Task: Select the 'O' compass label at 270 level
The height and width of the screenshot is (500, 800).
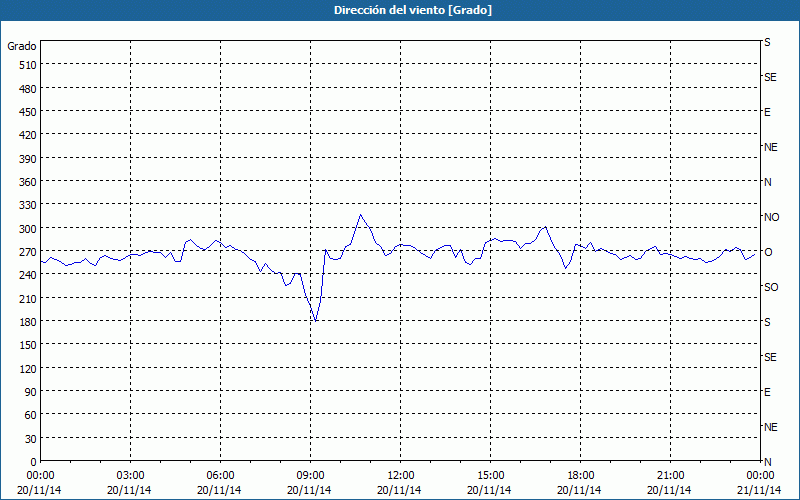Action: 768,252
